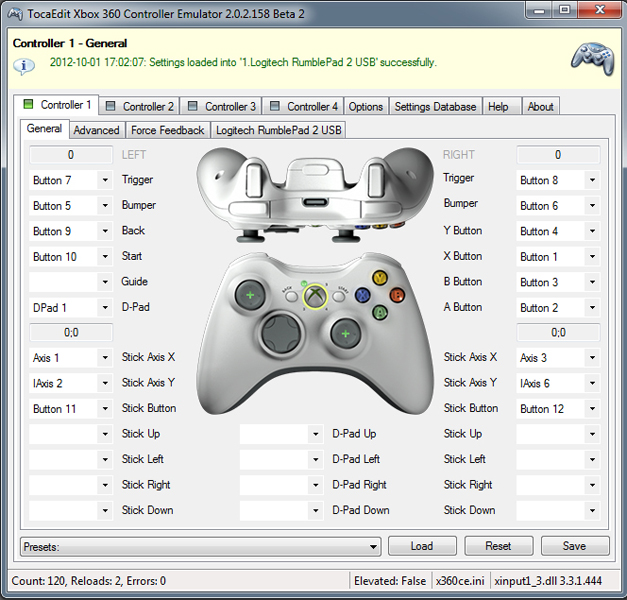Open the Presets dropdown
Screen dimensions: 627x600
[x=201, y=546]
